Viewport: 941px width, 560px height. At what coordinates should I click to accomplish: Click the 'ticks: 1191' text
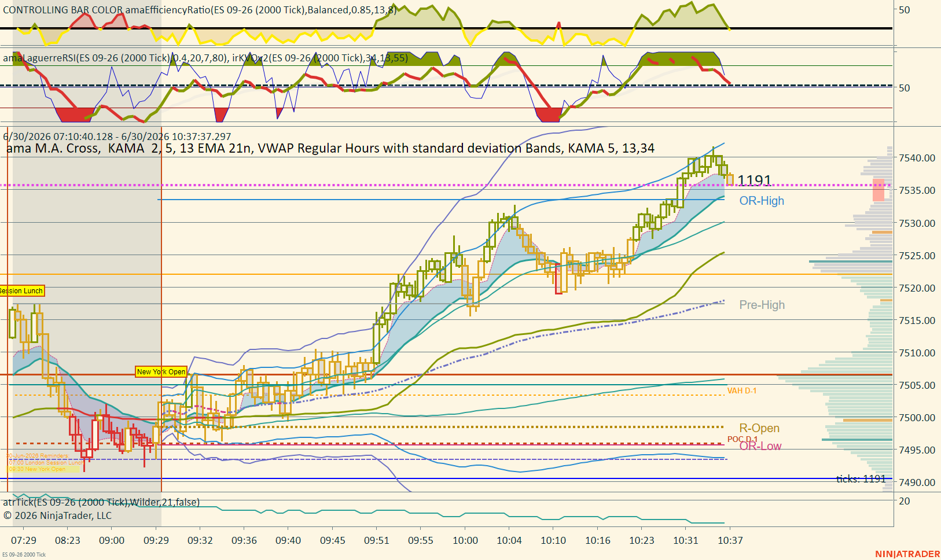[x=861, y=478]
